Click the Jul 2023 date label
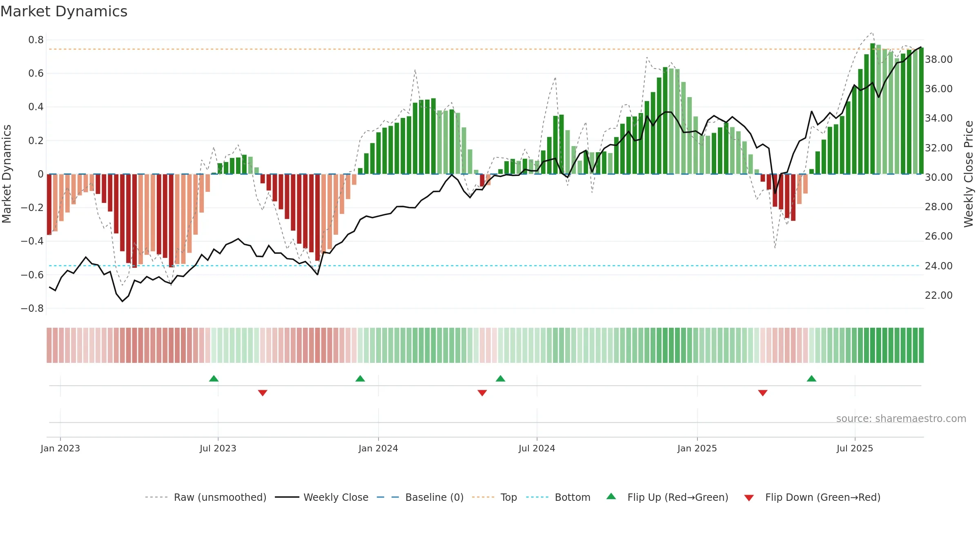 click(x=218, y=448)
